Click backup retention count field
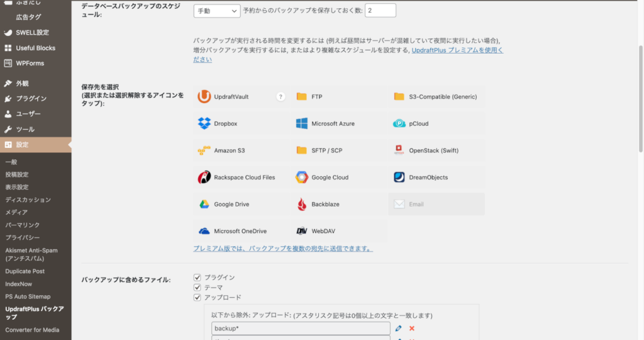This screenshot has height=340, width=644. (380, 11)
